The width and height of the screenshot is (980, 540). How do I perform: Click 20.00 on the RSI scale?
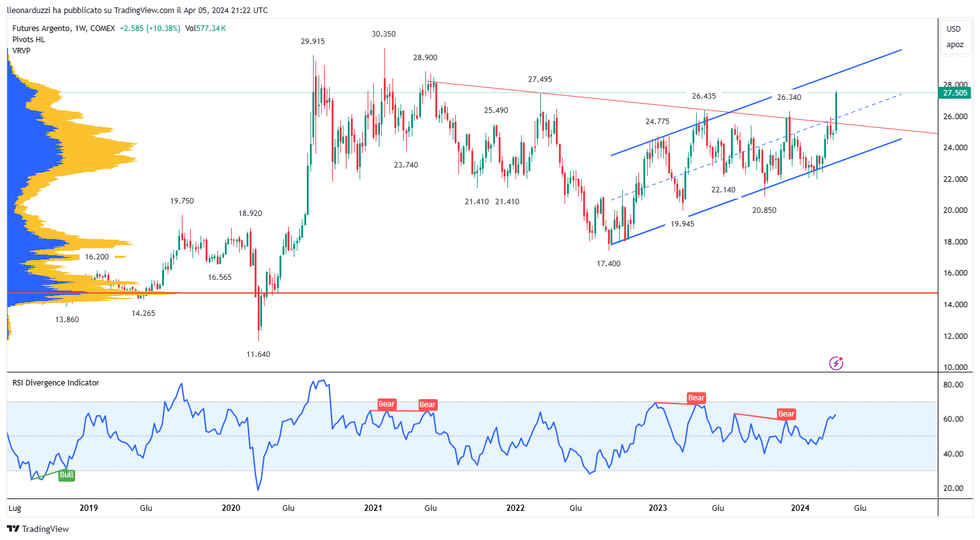(x=953, y=488)
